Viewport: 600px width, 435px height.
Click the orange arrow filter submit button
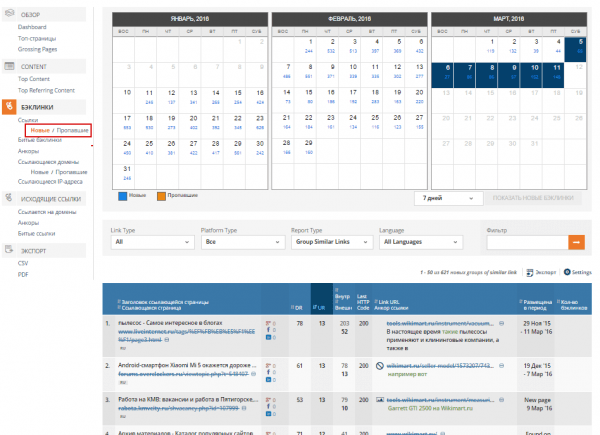tap(576, 242)
